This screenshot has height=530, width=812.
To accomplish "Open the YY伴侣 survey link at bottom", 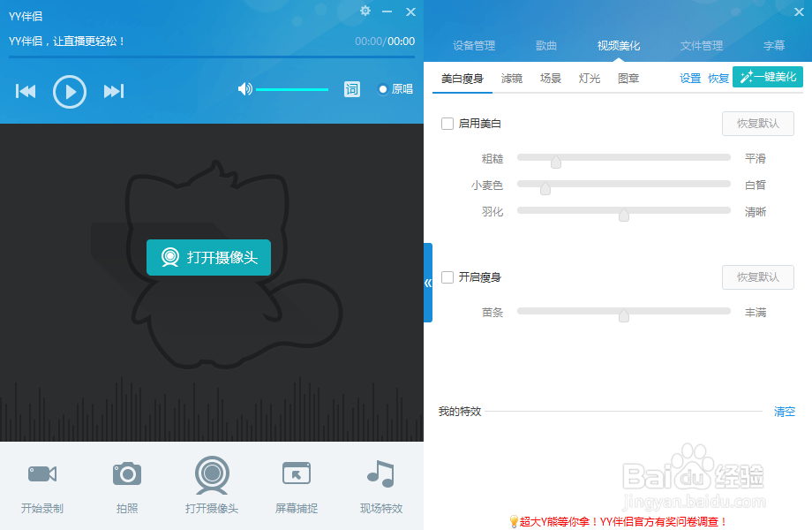I will pyautogui.click(x=619, y=522).
